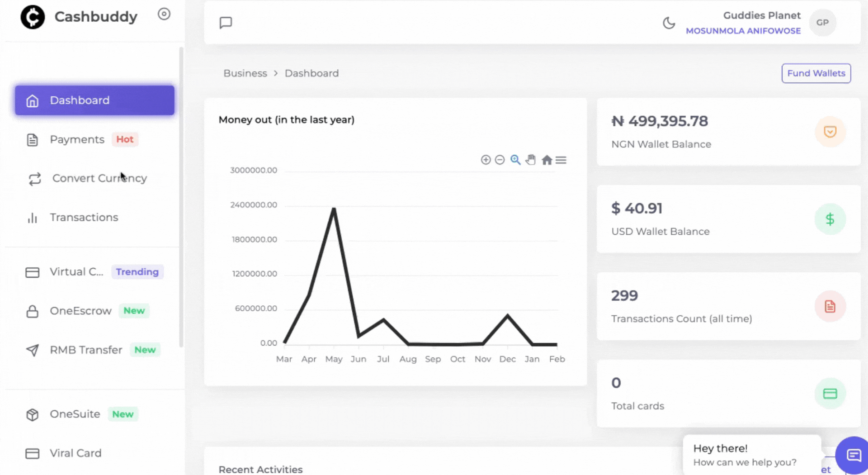Click Money out chart title
868x475 pixels.
[x=286, y=120]
